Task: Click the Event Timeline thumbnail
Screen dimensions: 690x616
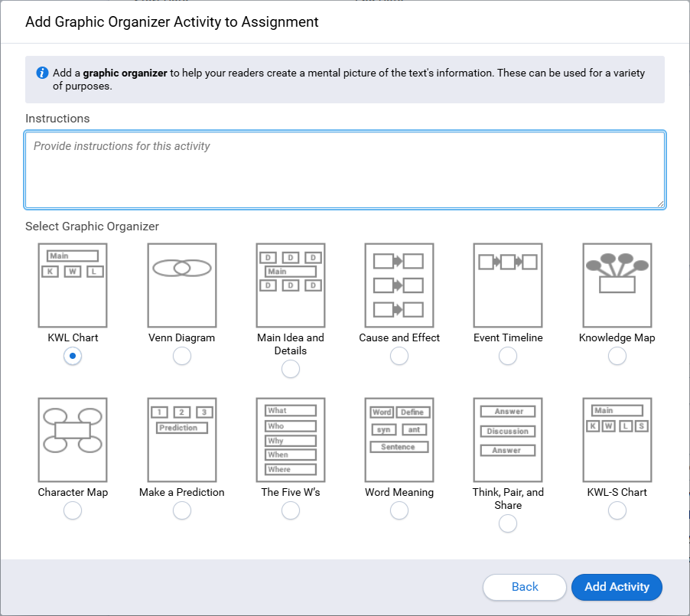Action: 508,285
